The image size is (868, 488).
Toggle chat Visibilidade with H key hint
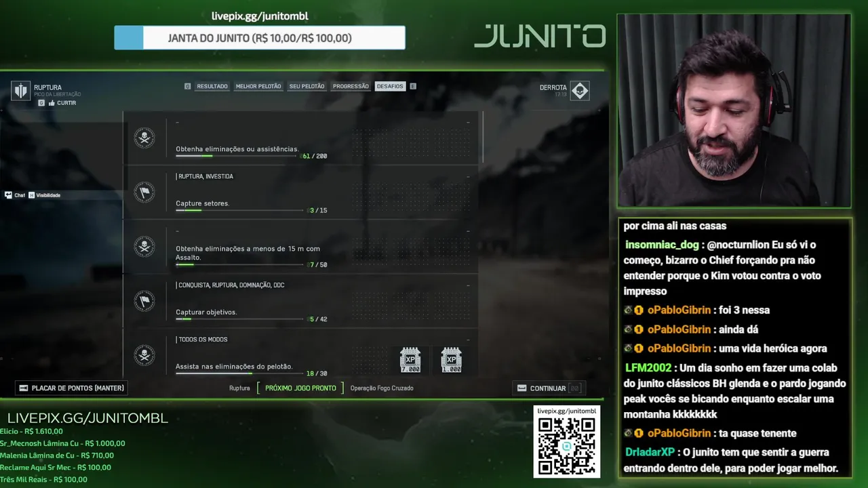45,195
